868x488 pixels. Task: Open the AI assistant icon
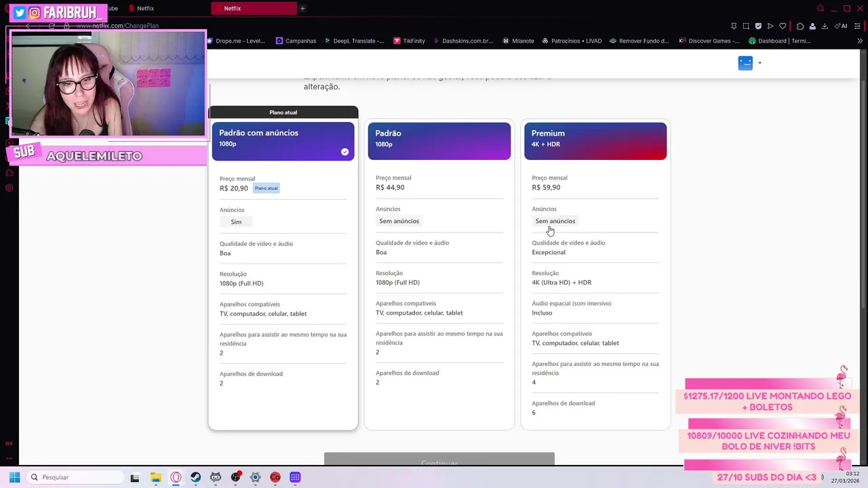(x=841, y=26)
